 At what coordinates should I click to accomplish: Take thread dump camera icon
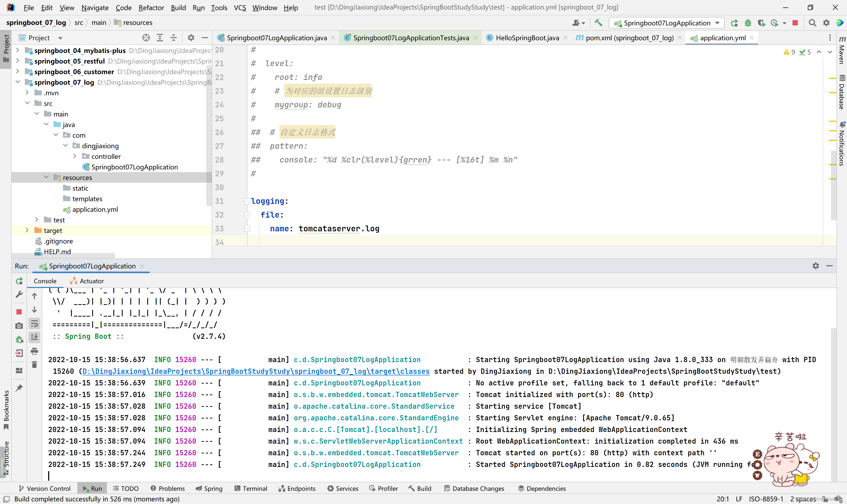click(19, 326)
